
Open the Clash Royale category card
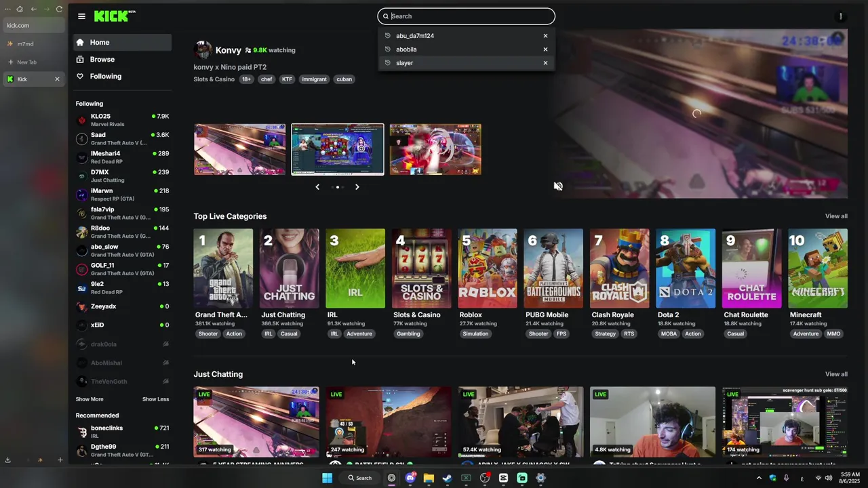coord(620,268)
